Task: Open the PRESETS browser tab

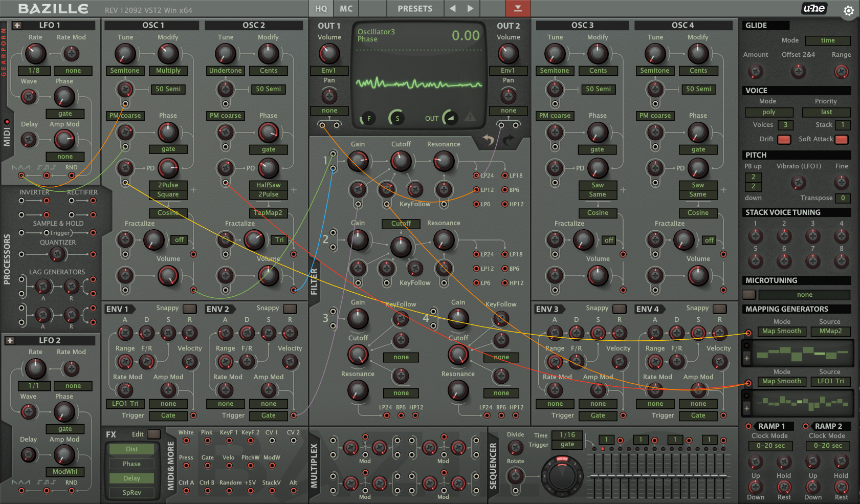Action: coord(415,9)
